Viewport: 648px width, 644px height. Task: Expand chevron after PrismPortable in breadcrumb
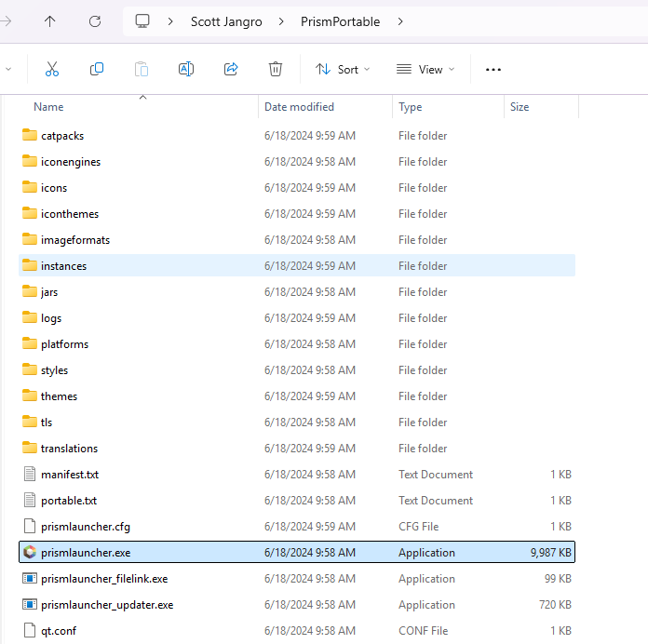pos(400,21)
